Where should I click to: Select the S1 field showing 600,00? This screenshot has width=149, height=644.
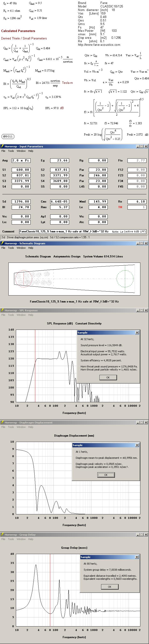point(21,170)
